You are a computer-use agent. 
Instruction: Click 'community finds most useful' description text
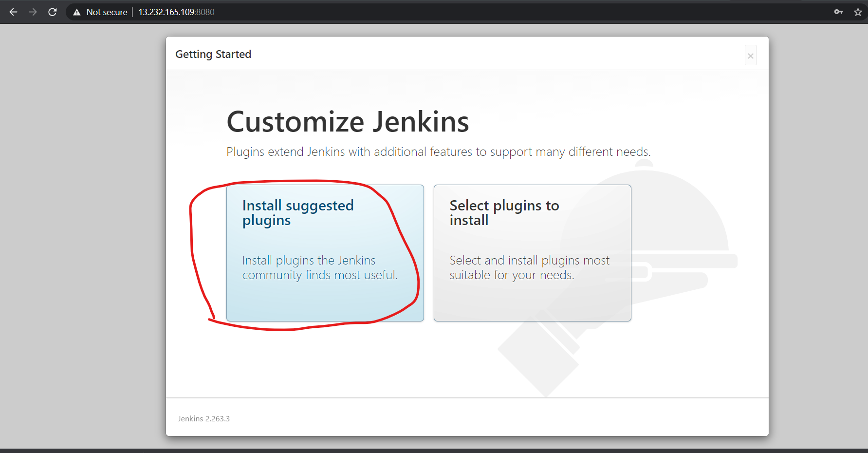click(x=320, y=275)
